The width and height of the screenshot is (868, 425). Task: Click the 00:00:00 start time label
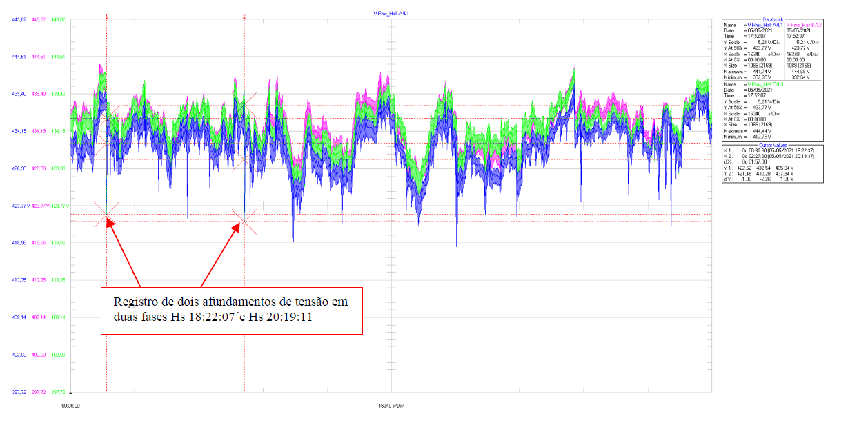pyautogui.click(x=72, y=406)
